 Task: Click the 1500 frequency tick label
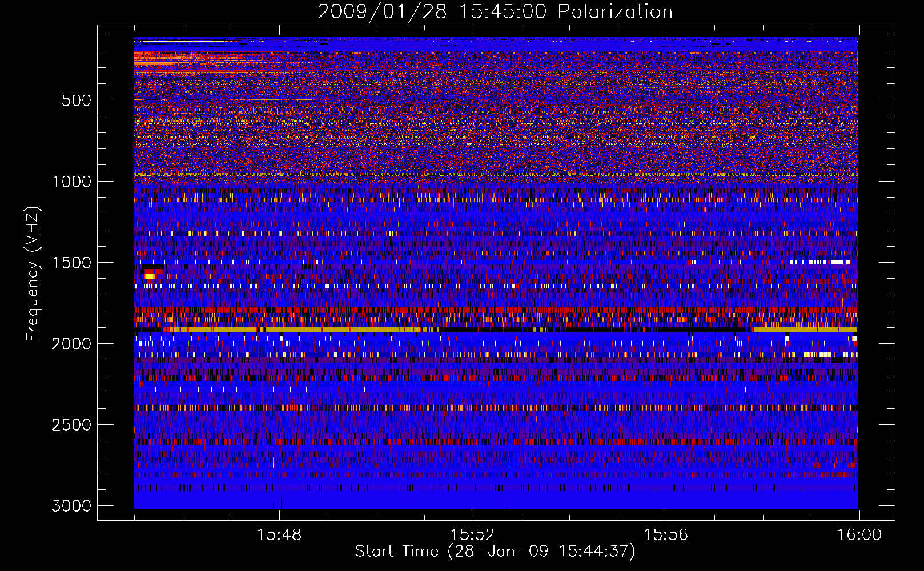click(72, 263)
